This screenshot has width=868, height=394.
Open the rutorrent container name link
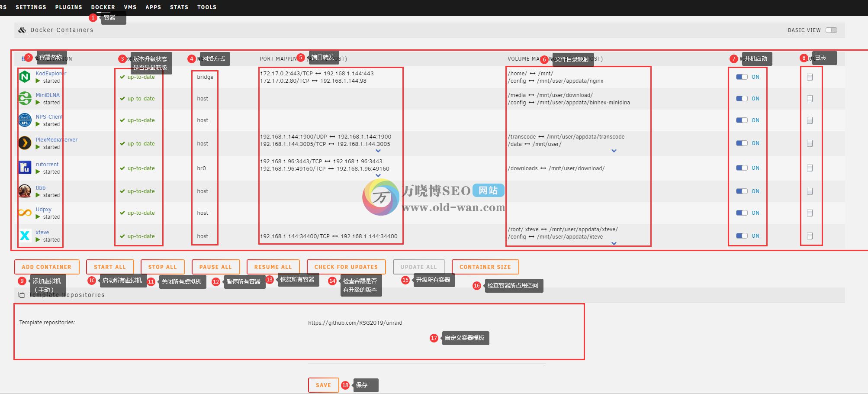47,165
